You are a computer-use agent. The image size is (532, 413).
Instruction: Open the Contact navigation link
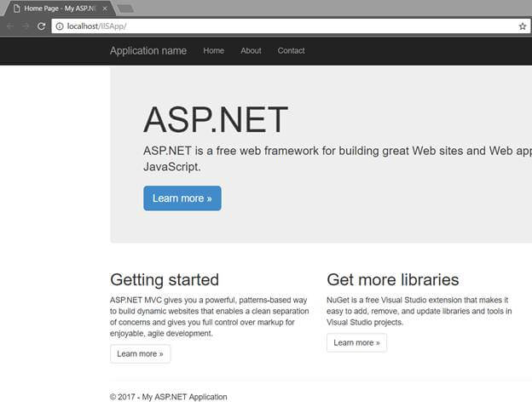click(x=291, y=51)
